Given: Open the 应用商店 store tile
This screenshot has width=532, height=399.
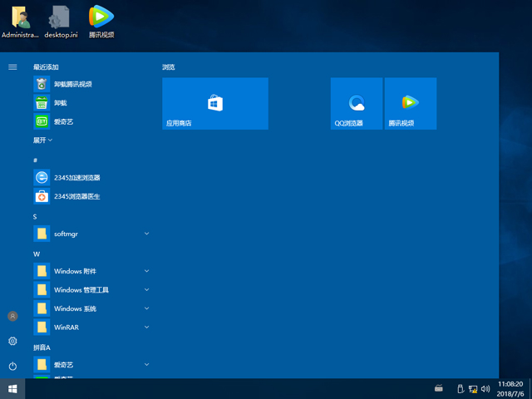Looking at the screenshot, I should click(x=214, y=104).
